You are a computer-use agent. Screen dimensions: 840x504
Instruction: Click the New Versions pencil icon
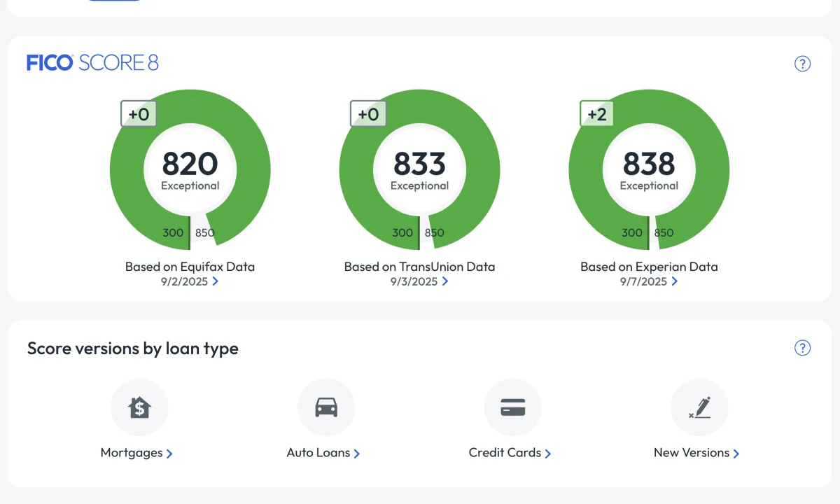coord(699,407)
